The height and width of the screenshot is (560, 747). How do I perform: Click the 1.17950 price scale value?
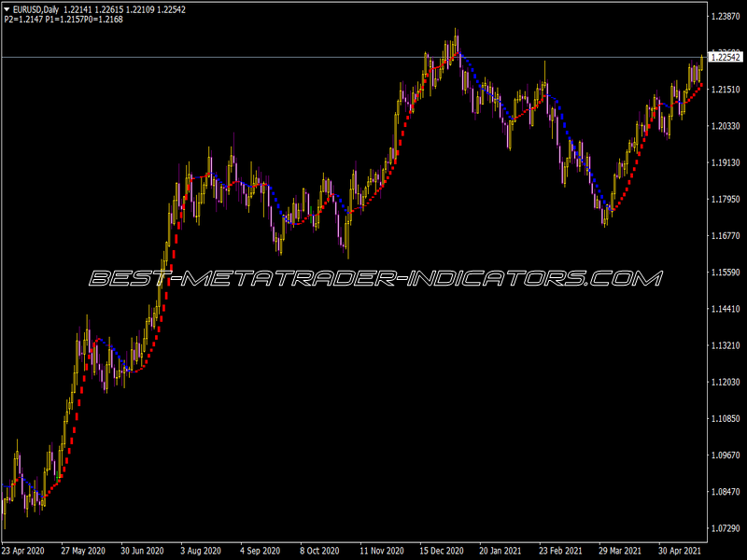[x=726, y=199]
